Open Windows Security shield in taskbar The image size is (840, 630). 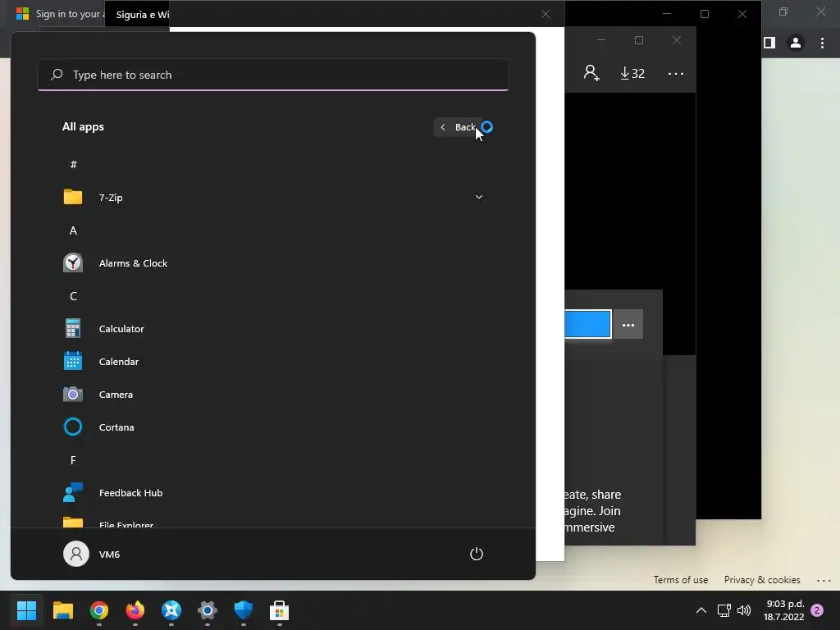[x=243, y=610]
